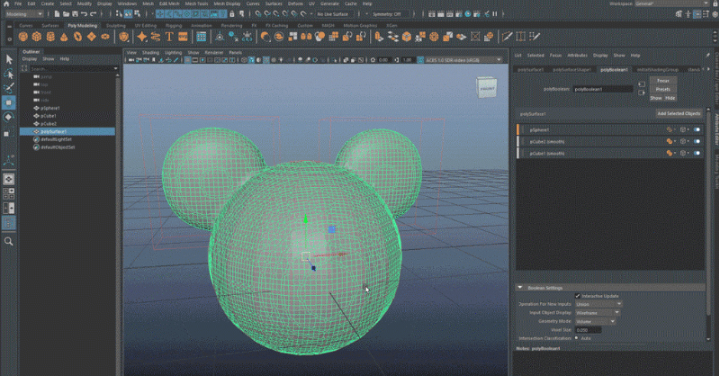Open Input Object Display Wireframe dropdown
This screenshot has width=719, height=376.
[x=597, y=313]
